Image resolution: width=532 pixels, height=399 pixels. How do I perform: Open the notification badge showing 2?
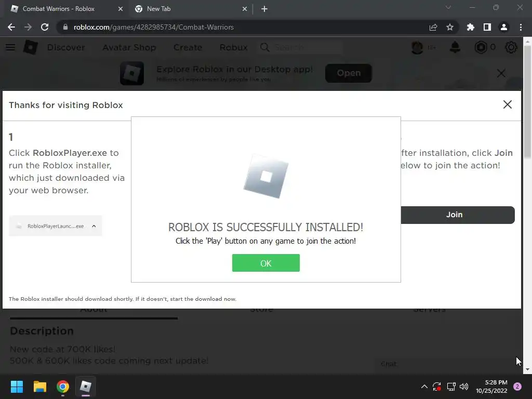pos(517,387)
